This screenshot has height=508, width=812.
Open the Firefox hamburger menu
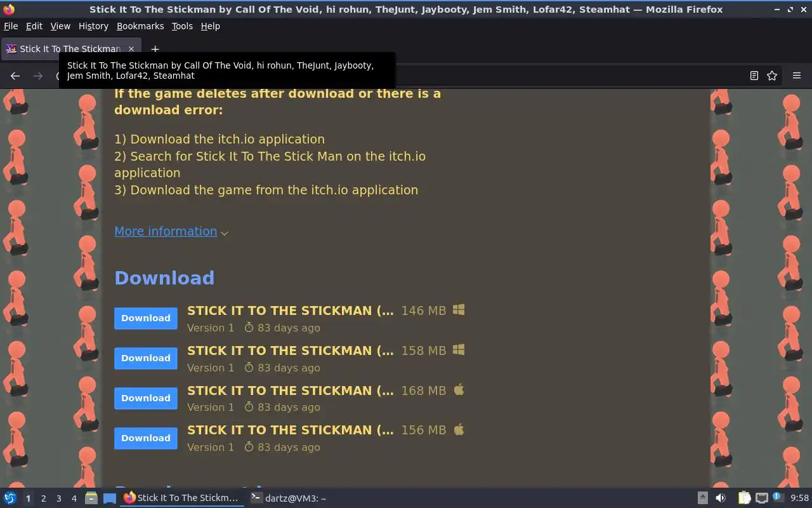[x=797, y=76]
